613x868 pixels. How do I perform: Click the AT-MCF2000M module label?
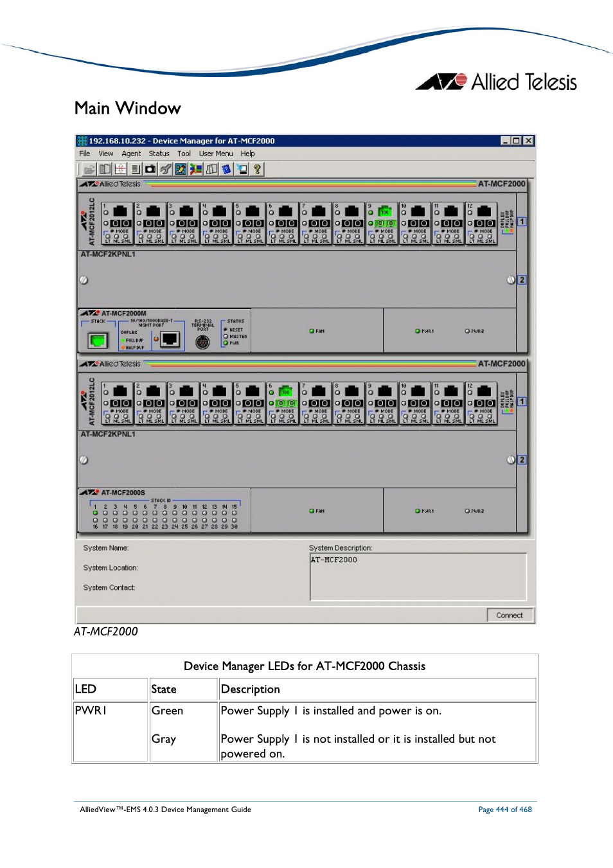(x=123, y=314)
